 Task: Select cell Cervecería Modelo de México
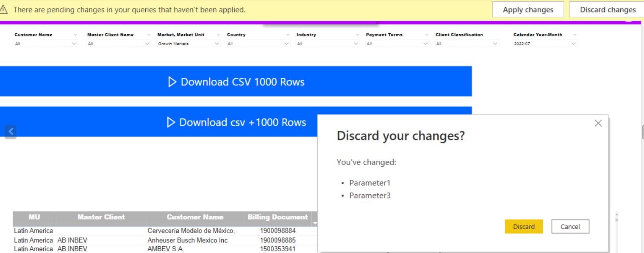pos(191,231)
